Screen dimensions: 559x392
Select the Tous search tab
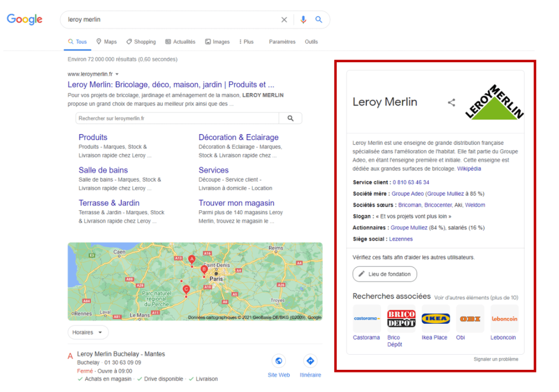pyautogui.click(x=78, y=42)
